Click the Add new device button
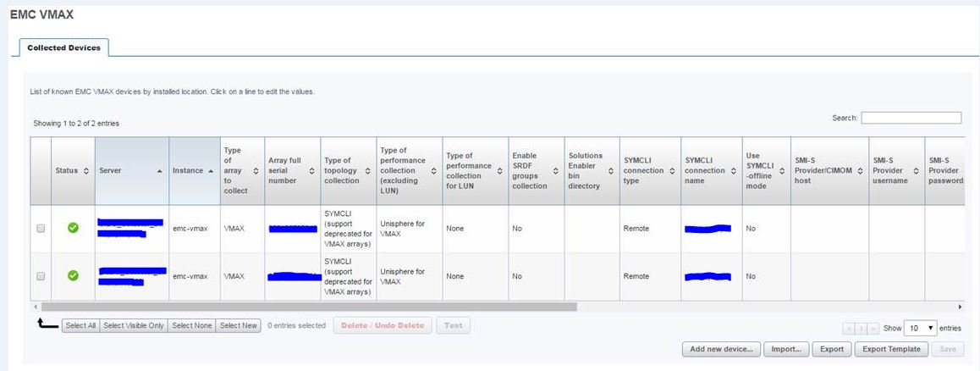 720,349
